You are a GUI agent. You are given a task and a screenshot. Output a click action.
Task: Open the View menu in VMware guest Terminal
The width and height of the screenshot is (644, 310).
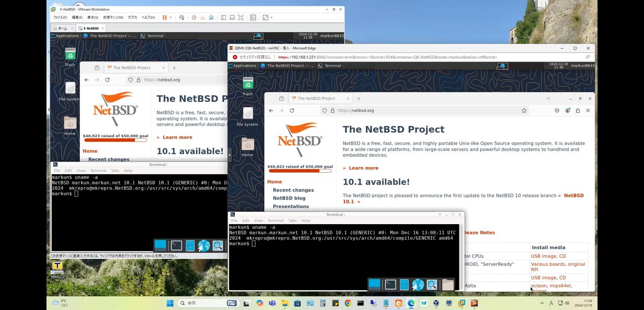[80, 171]
